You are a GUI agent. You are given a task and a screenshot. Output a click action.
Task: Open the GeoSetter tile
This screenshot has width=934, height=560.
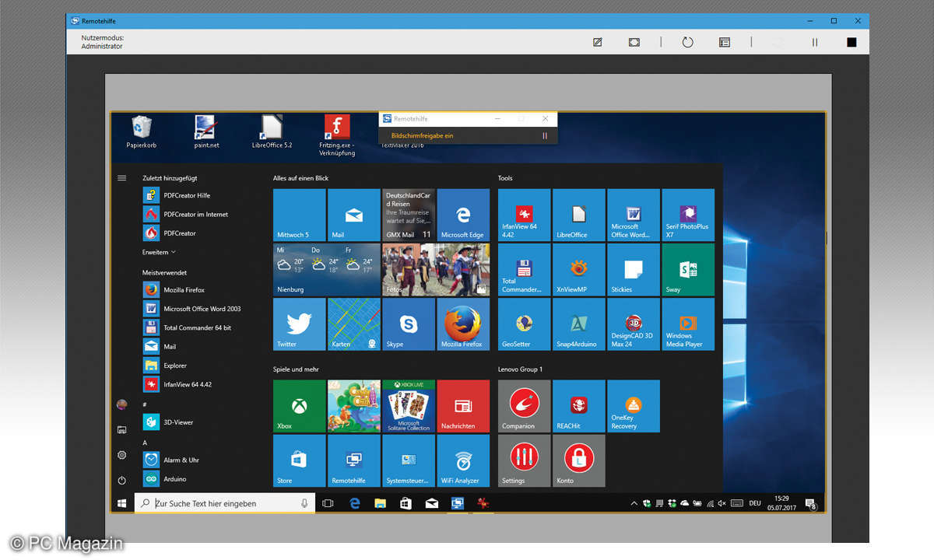[525, 324]
